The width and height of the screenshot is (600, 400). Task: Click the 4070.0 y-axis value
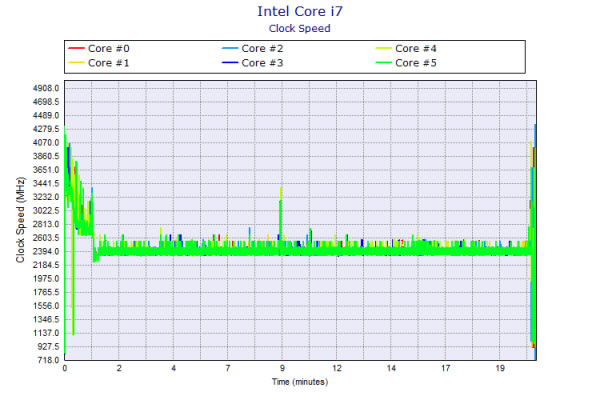coord(46,143)
